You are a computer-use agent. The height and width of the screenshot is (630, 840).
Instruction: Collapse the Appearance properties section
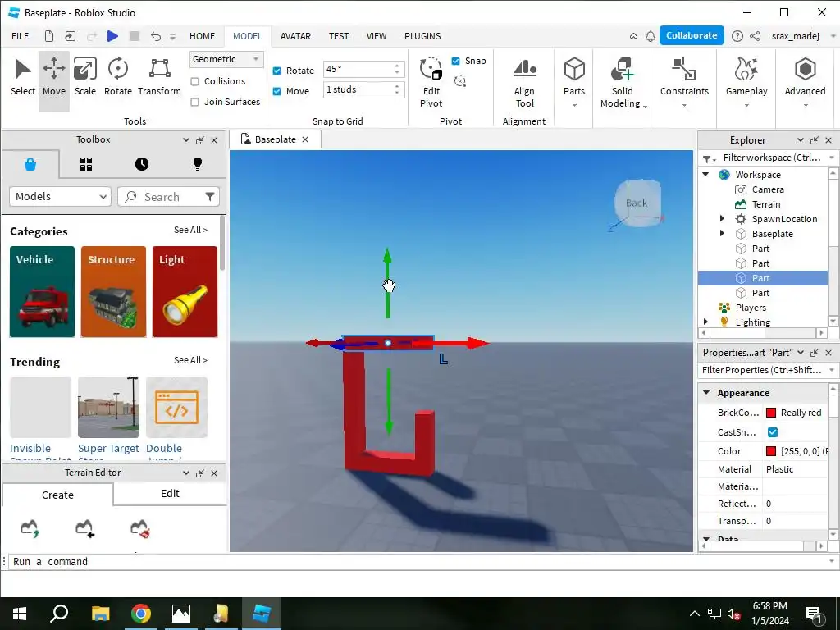(706, 393)
